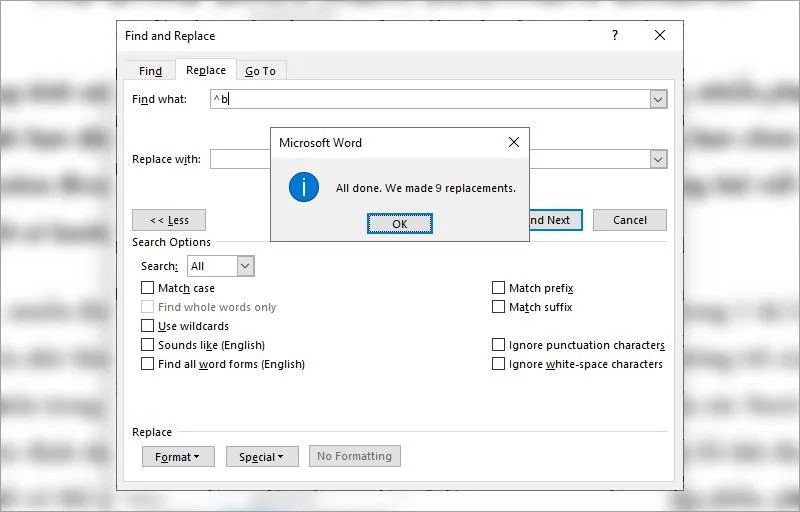Expand the Replace with history dropdown
This screenshot has height=512, width=800.
pos(658,159)
